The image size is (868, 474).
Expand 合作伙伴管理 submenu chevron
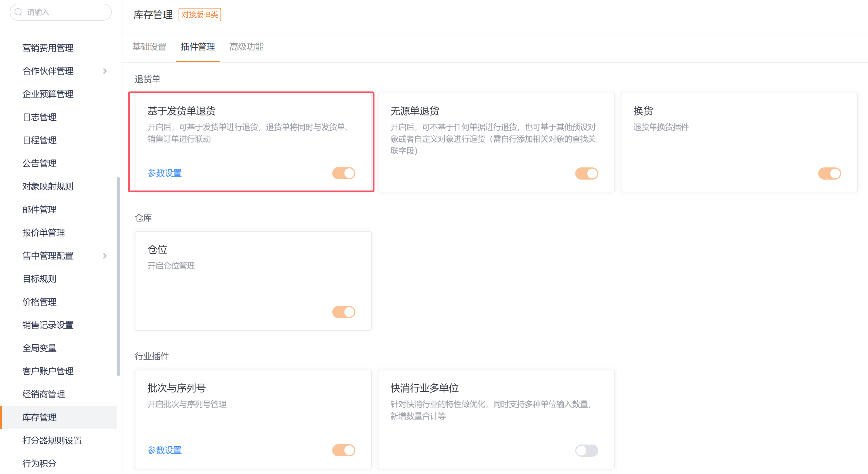(105, 71)
